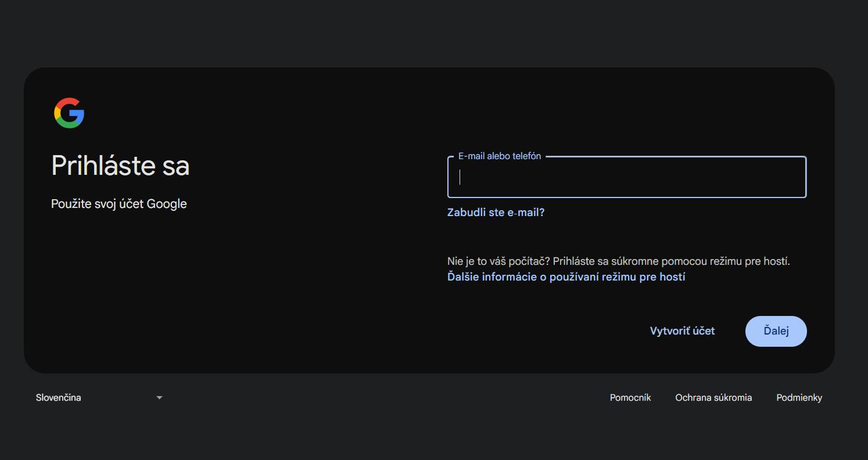The width and height of the screenshot is (868, 460).
Task: Click the Vytvoriť účet button
Action: point(682,331)
